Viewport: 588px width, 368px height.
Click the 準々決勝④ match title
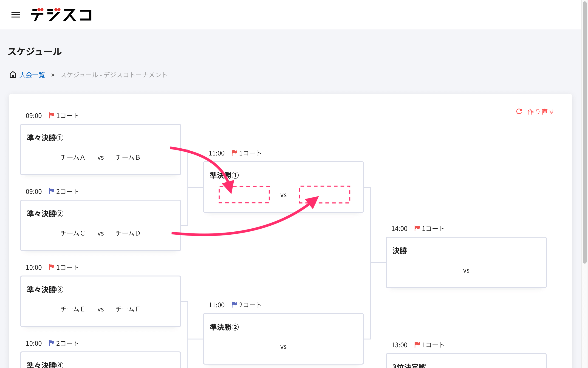pos(45,365)
